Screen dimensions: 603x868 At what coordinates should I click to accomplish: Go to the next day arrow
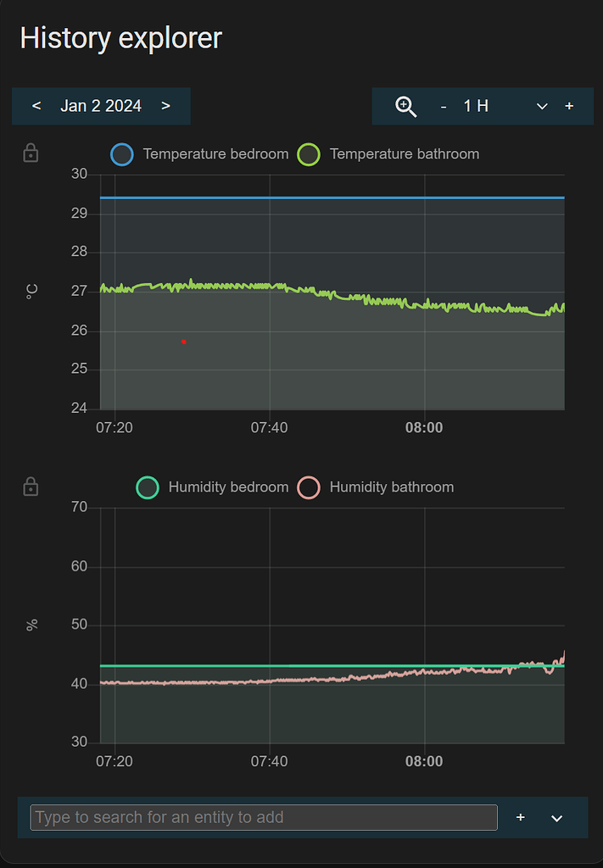click(165, 106)
